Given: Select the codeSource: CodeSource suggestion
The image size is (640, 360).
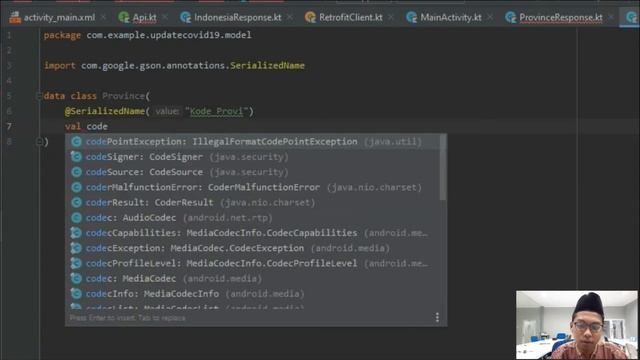Looking at the screenshot, I should pyautogui.click(x=252, y=172).
